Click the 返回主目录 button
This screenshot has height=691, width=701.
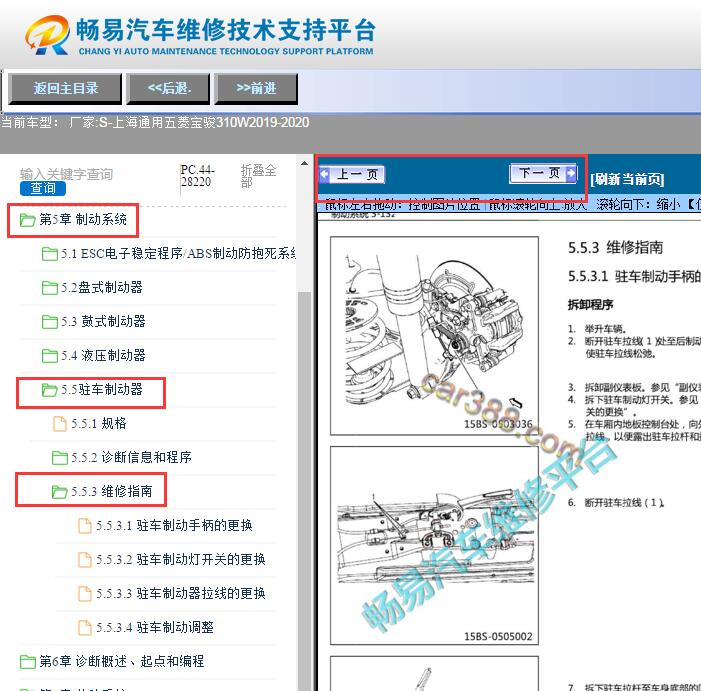click(x=65, y=88)
